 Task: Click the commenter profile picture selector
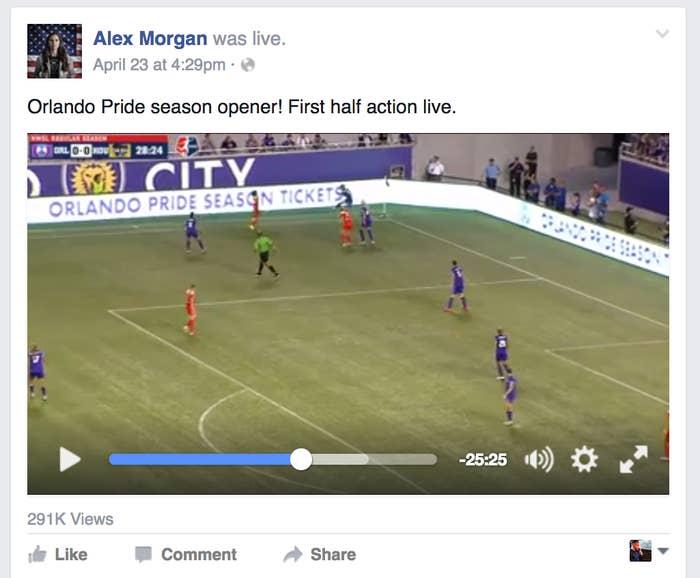coord(640,551)
